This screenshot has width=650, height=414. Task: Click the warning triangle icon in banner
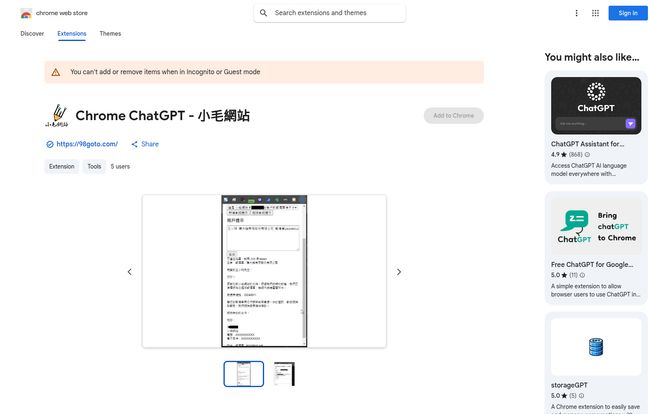click(56, 72)
